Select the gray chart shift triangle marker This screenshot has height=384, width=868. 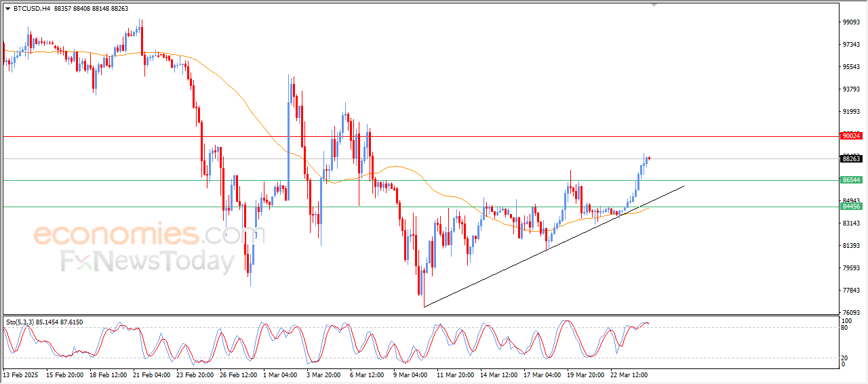coord(654,5)
